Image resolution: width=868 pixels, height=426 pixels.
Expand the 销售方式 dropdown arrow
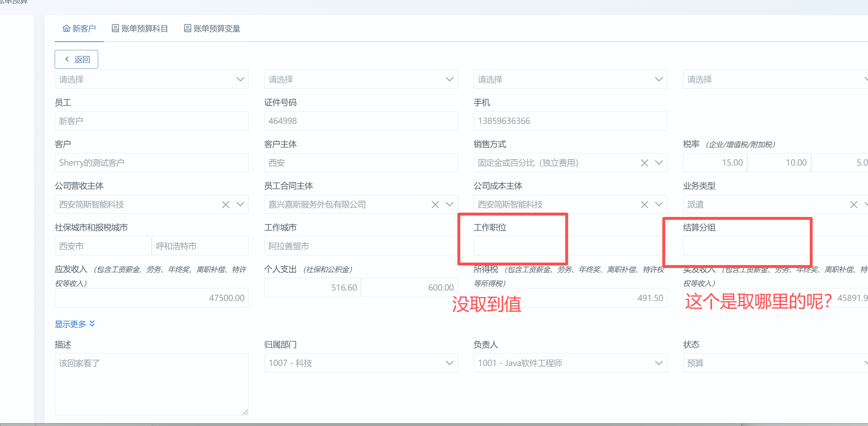point(659,163)
